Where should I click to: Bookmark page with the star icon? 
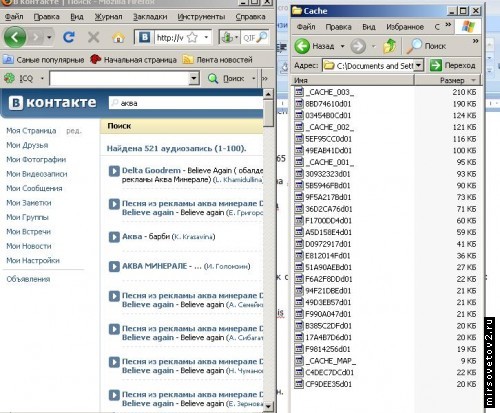(192, 37)
